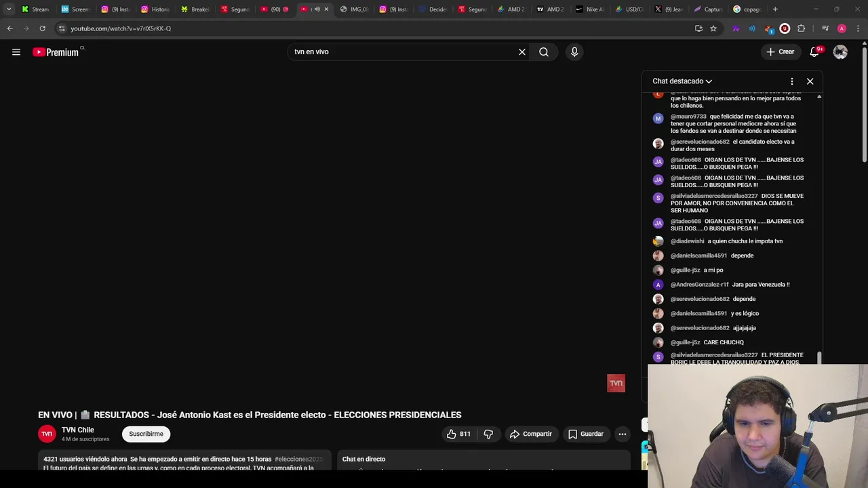Bookmark this page with star icon
Image resolution: width=868 pixels, height=488 pixels.
pyautogui.click(x=713, y=28)
